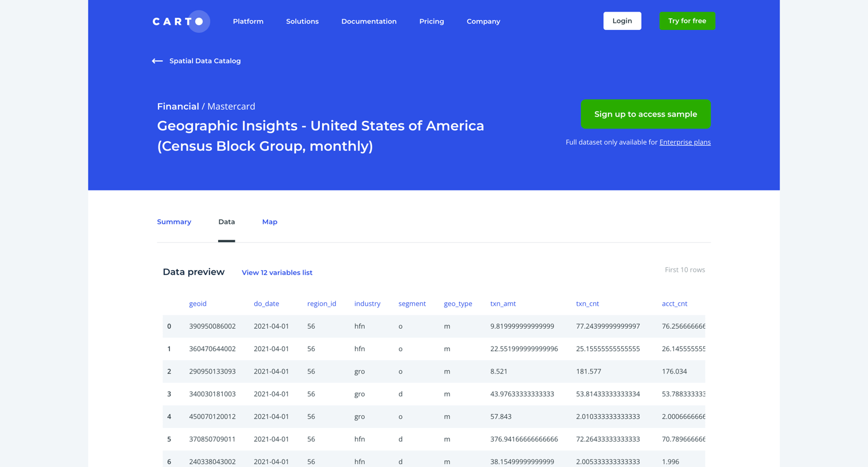Click txn_cnt value 25.15555555555555
Screen dimensions: 868x467
(x=608, y=349)
